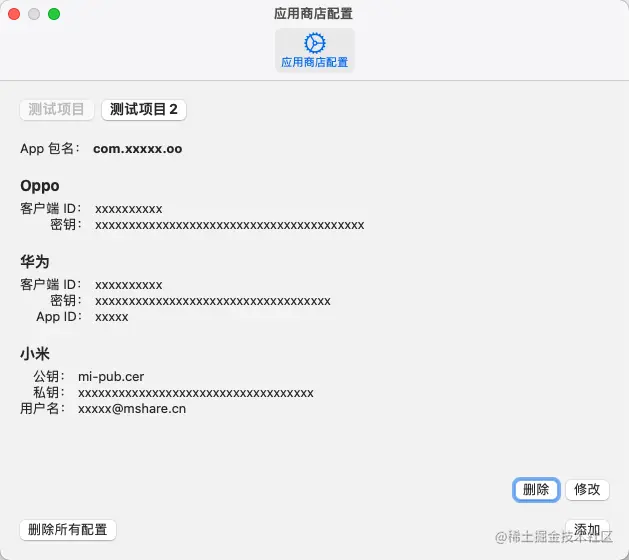Click the 华为 section heading

point(35,262)
